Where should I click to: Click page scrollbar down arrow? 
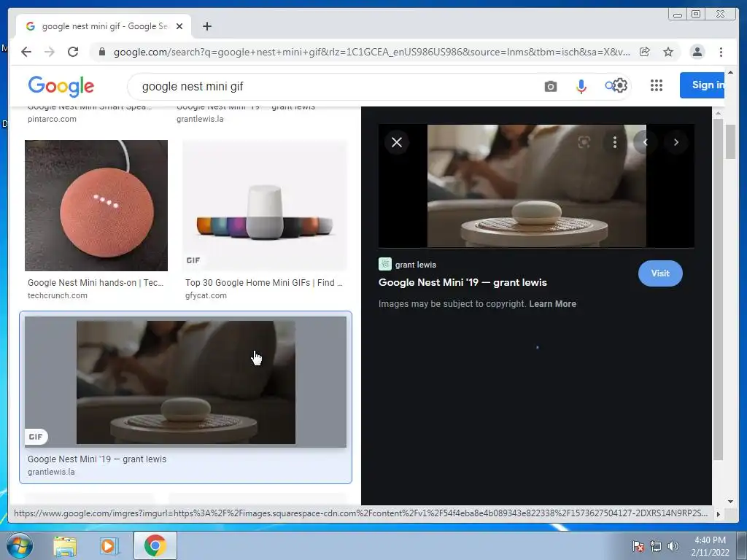[730, 501]
